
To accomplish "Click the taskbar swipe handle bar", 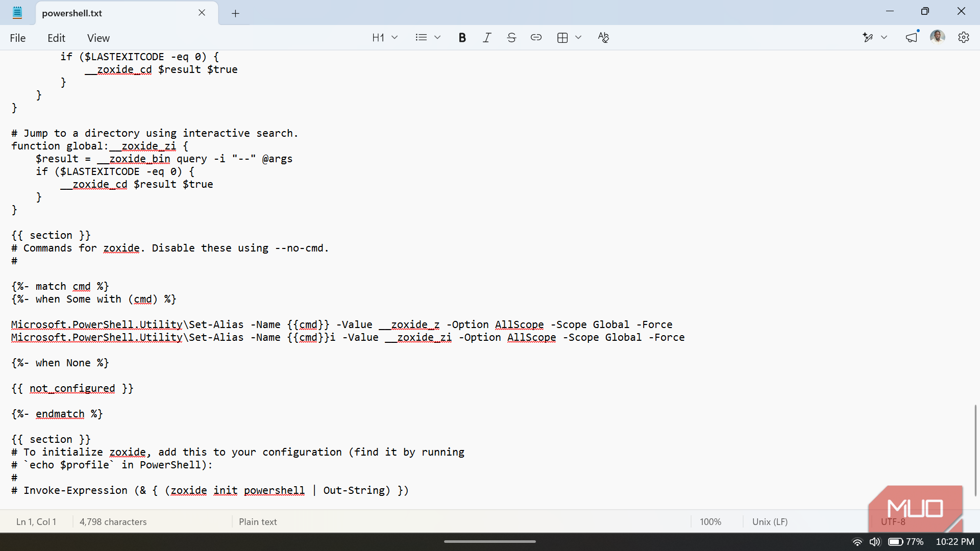I will 490,541.
